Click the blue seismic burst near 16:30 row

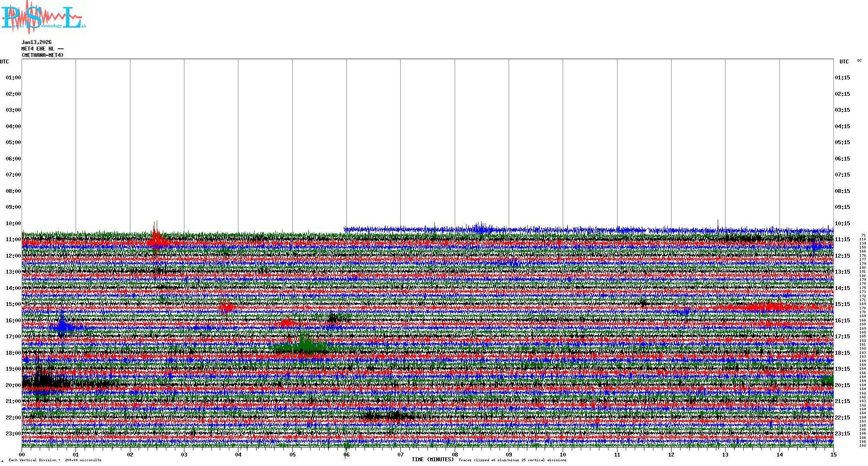click(63, 326)
